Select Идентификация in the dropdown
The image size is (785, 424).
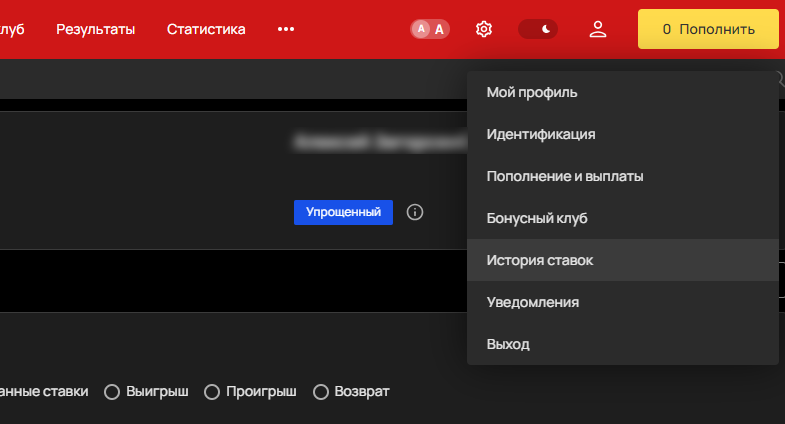[x=622, y=134]
